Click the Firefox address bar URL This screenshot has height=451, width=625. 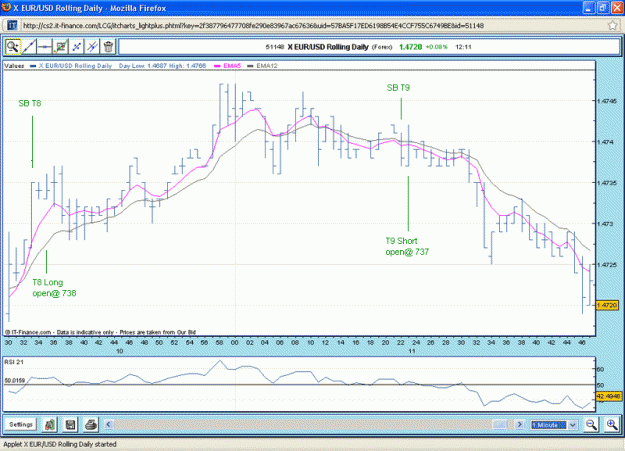click(x=253, y=26)
